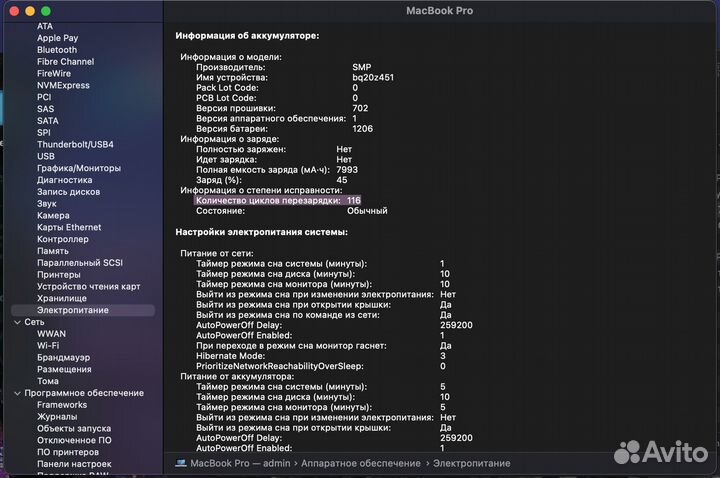Viewport: 720px width, 478px height.
Task: Click the Питание от аккумулятора subheading
Action: 237,377
